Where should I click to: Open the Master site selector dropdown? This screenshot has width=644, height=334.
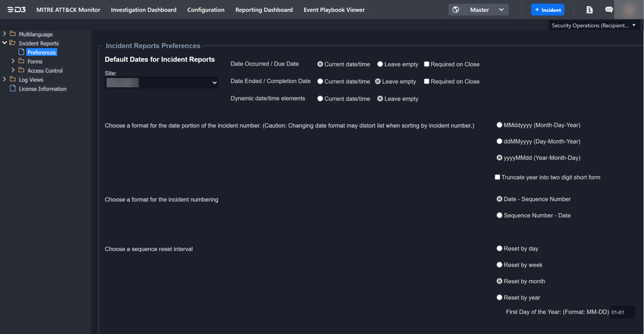coord(478,10)
